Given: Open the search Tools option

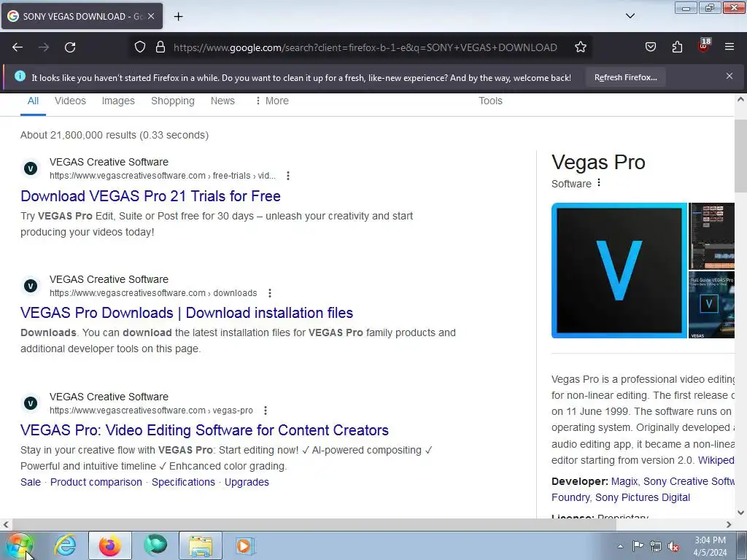Looking at the screenshot, I should [490, 101].
